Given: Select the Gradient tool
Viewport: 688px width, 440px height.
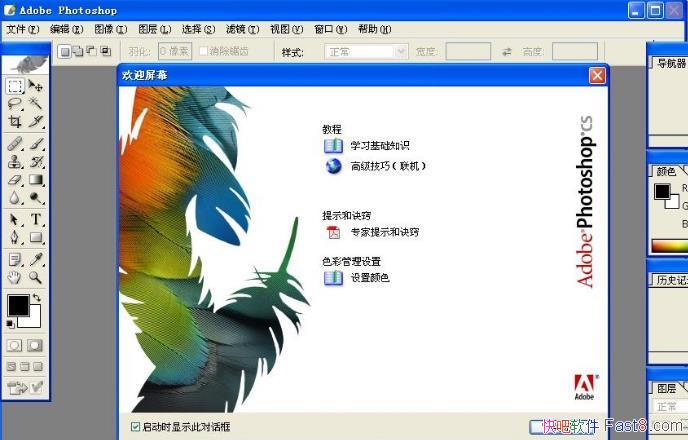Looking at the screenshot, I should [36, 179].
